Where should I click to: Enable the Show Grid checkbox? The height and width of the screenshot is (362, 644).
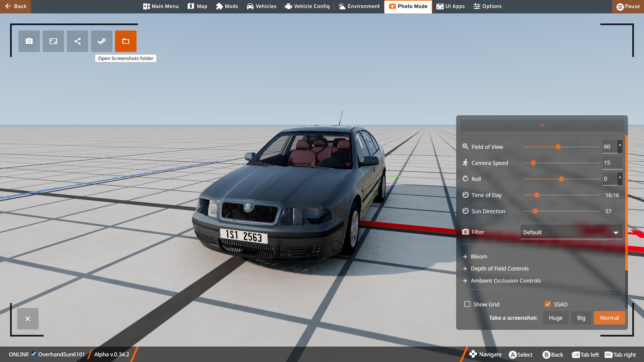467,304
